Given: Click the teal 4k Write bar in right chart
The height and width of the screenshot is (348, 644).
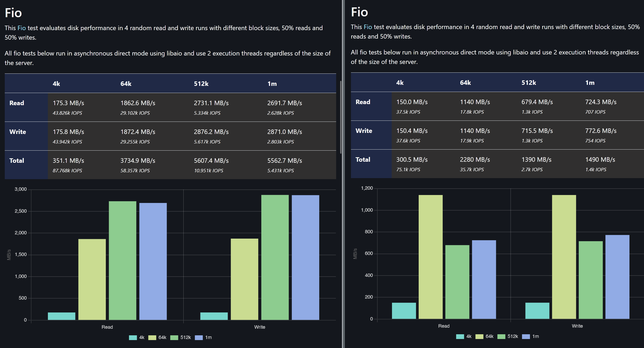Looking at the screenshot, I should (537, 310).
